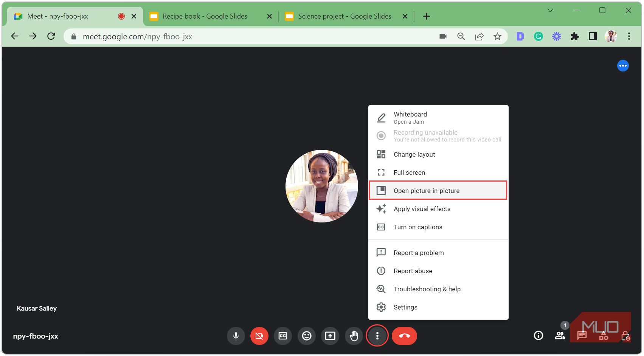Turn the camera back on
The image size is (644, 356).
tap(259, 336)
